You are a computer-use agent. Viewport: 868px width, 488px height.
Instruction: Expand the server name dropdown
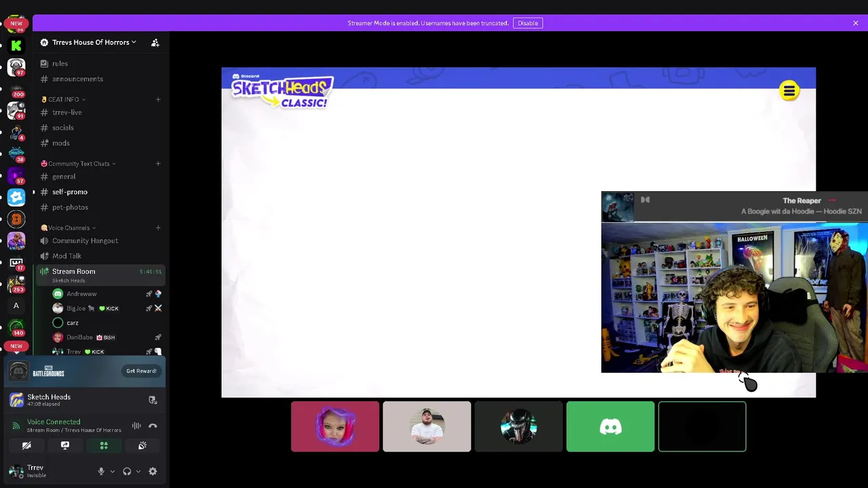[134, 42]
